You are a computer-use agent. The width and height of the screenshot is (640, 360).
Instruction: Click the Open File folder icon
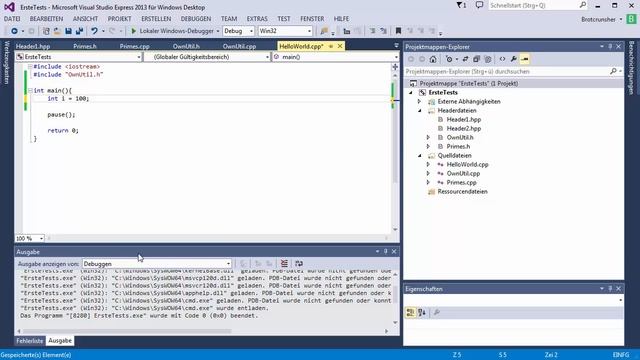(57, 31)
